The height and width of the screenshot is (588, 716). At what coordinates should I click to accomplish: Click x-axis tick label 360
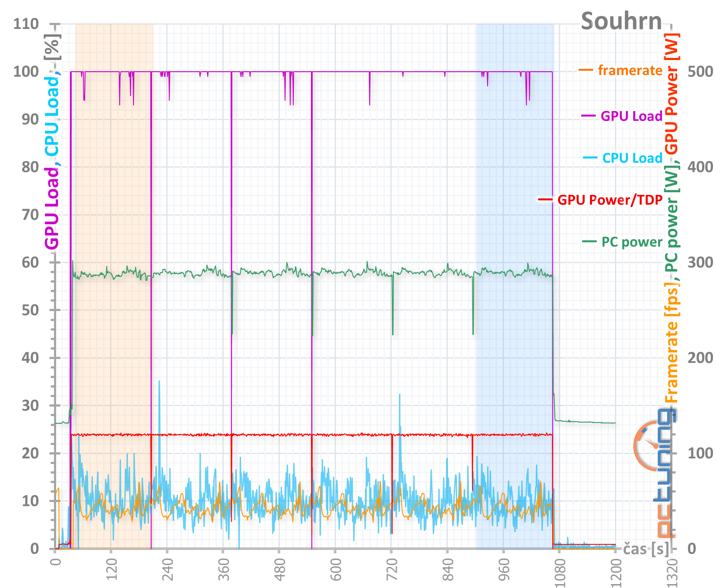tap(223, 571)
